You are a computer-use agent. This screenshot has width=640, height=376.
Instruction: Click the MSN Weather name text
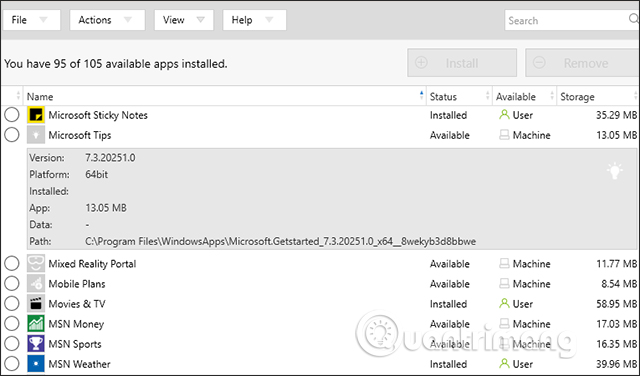click(x=79, y=364)
